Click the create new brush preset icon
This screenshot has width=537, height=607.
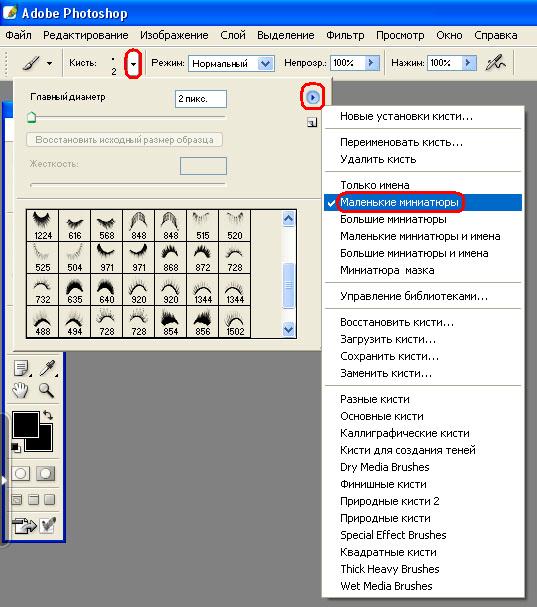click(x=312, y=123)
